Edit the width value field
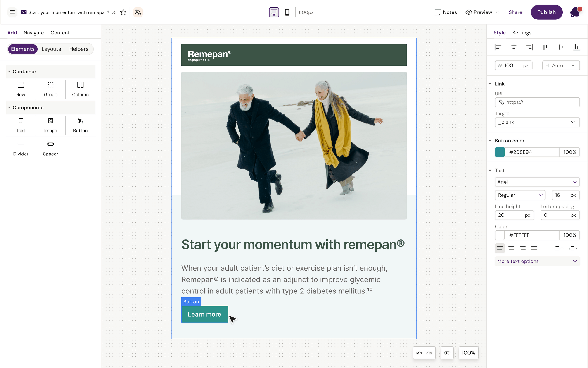The height and width of the screenshot is (368, 588). pyautogui.click(x=513, y=65)
